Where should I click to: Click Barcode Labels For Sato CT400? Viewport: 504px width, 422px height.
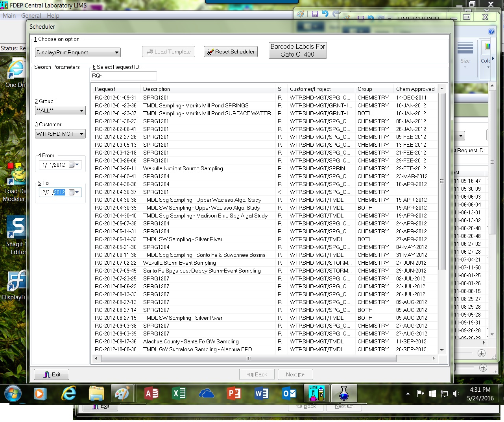(x=298, y=50)
